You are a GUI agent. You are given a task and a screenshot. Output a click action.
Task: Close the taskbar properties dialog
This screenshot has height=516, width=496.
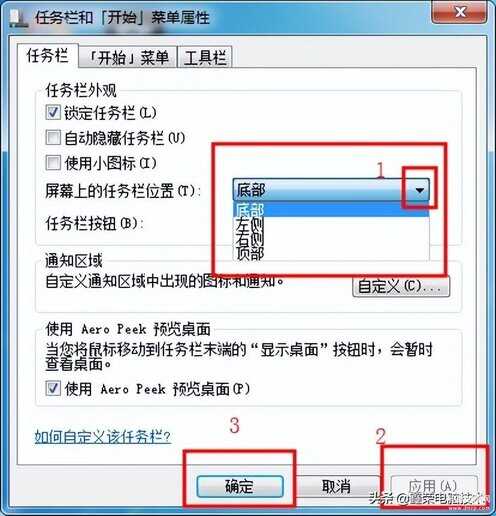[459, 12]
